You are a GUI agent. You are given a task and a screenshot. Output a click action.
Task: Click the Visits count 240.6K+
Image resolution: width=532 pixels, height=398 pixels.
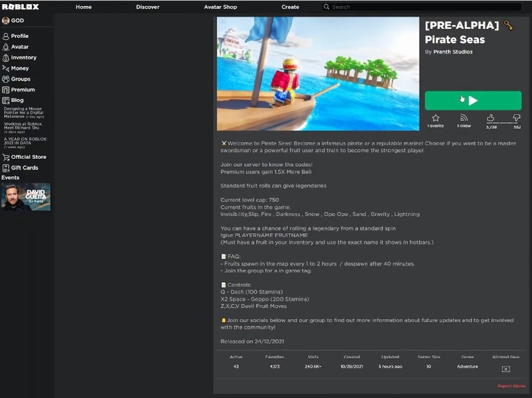(x=313, y=367)
